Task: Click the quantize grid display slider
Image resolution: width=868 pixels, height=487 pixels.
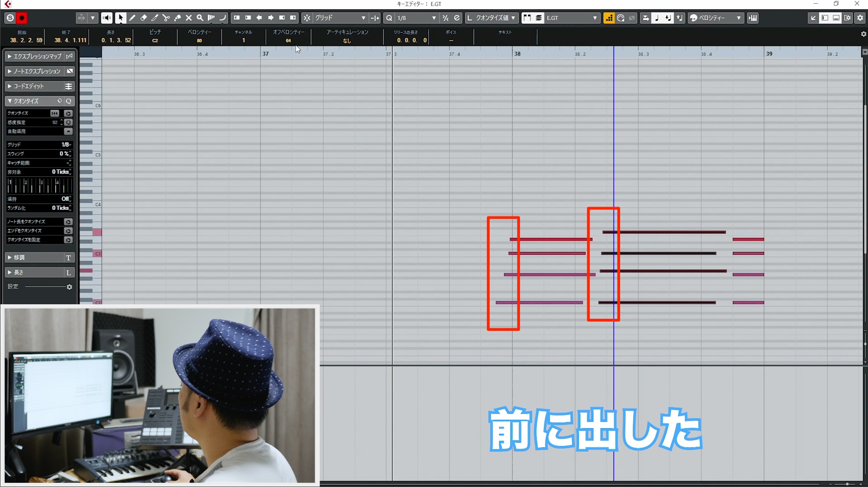Action: 39,185
